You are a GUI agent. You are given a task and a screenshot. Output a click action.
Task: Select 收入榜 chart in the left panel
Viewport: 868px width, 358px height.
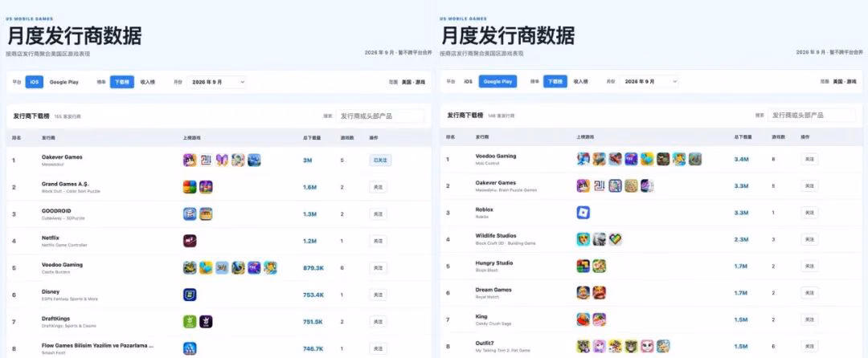[148, 82]
